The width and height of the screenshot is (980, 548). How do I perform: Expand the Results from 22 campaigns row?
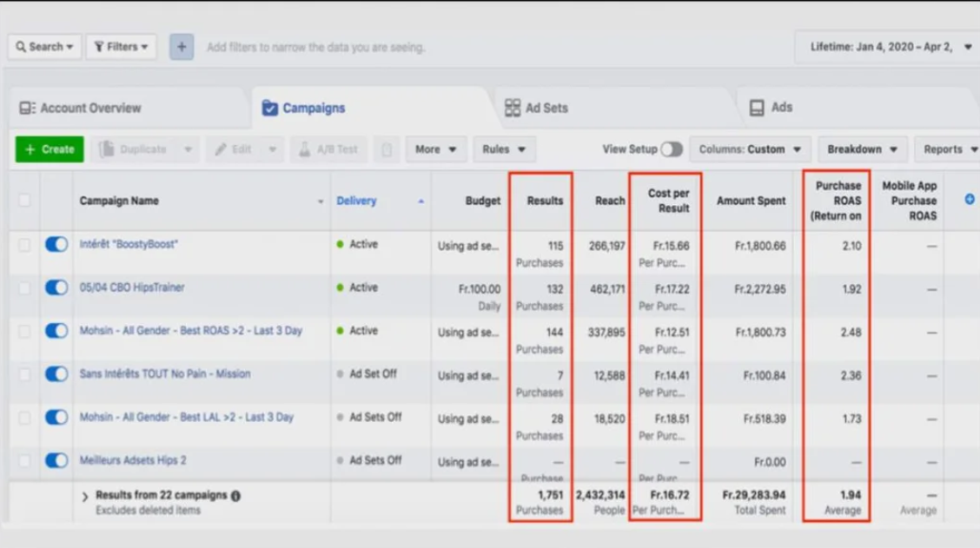click(85, 497)
